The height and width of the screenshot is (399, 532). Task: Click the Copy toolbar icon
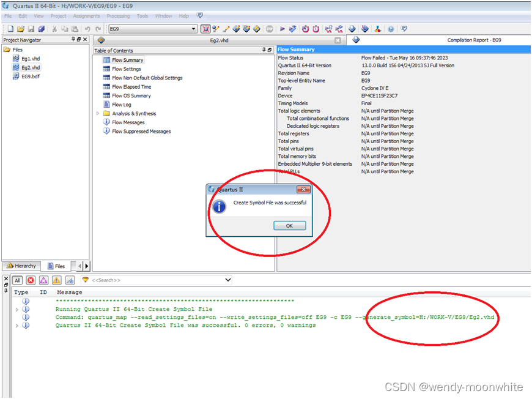click(64, 29)
